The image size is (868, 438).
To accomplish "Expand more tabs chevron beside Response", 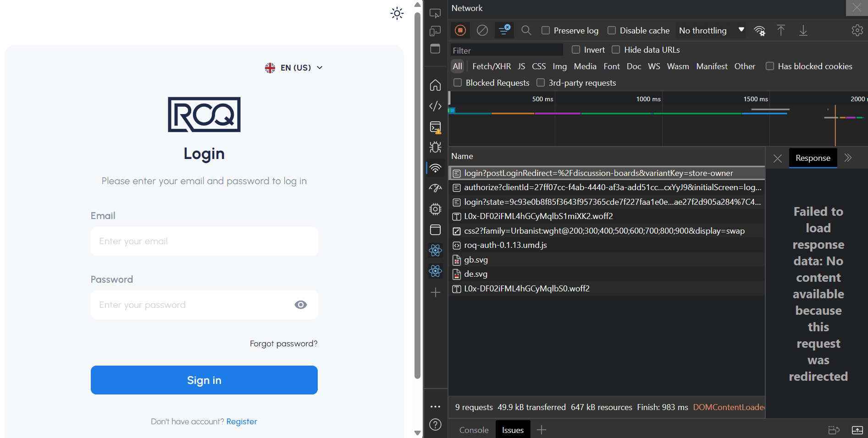I will click(848, 158).
